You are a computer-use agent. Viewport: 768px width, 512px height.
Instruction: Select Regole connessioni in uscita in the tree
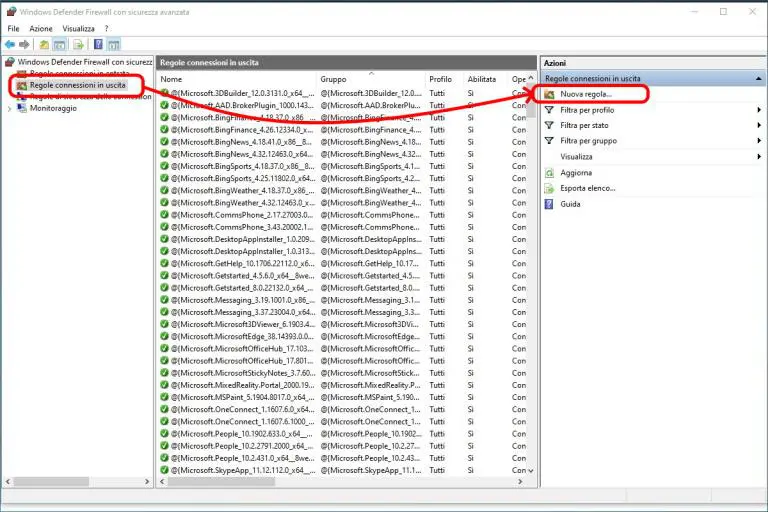click(x=77, y=85)
